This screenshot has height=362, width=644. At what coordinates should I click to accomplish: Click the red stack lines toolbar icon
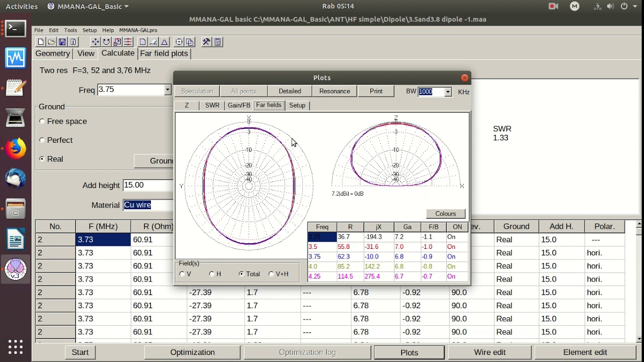tap(128, 42)
